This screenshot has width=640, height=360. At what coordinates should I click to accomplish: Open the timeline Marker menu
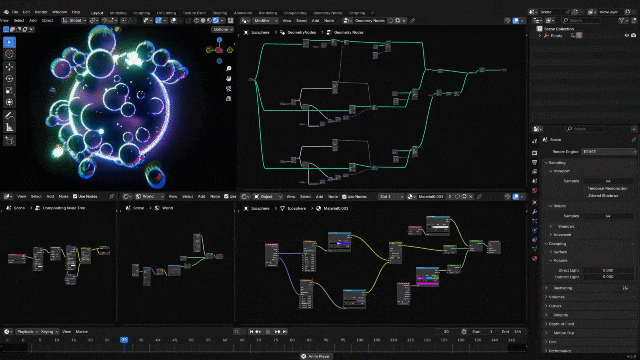click(x=82, y=332)
